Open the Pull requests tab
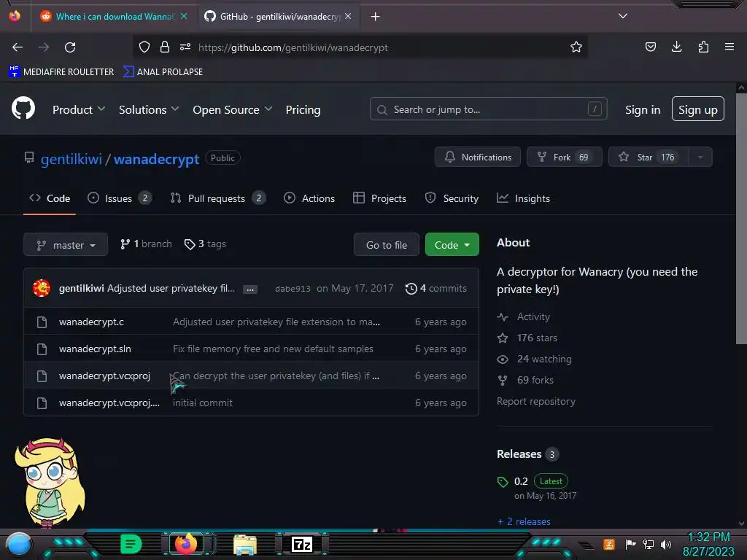Screen dimensions: 747x560 click(217, 198)
